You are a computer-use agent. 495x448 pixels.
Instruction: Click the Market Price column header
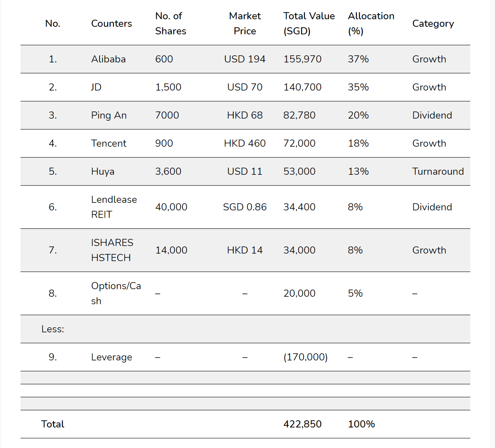coord(245,23)
